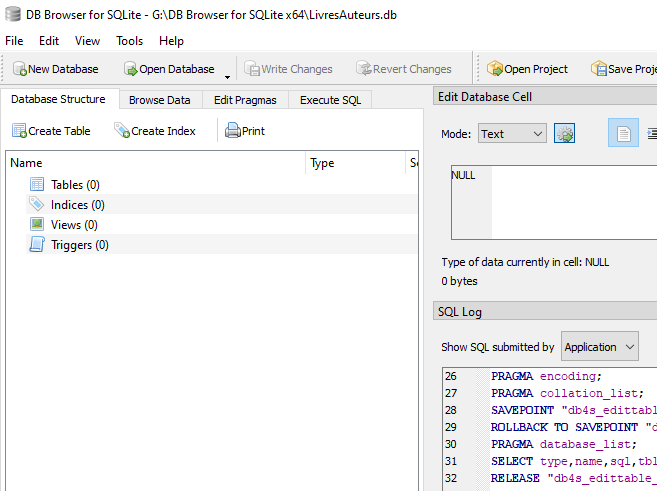Click the Views picture icon
657x491 pixels.
(x=37, y=224)
